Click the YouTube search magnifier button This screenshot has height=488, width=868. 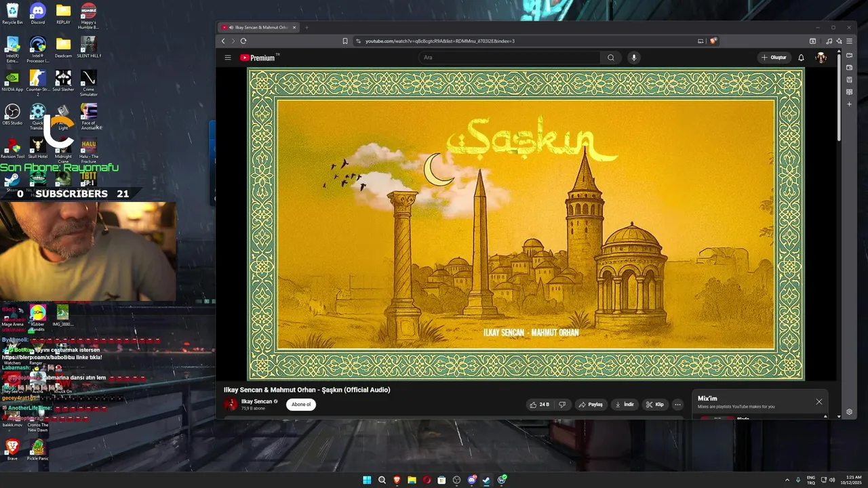tap(611, 58)
